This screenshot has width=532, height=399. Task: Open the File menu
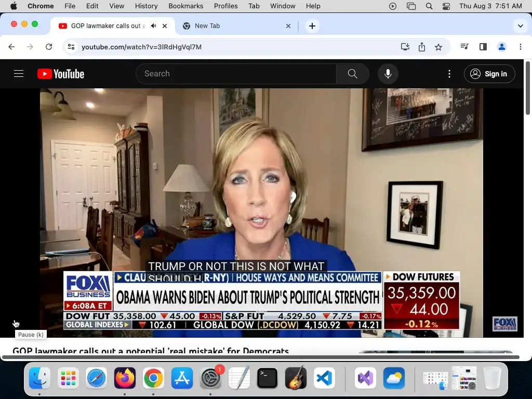pos(70,6)
